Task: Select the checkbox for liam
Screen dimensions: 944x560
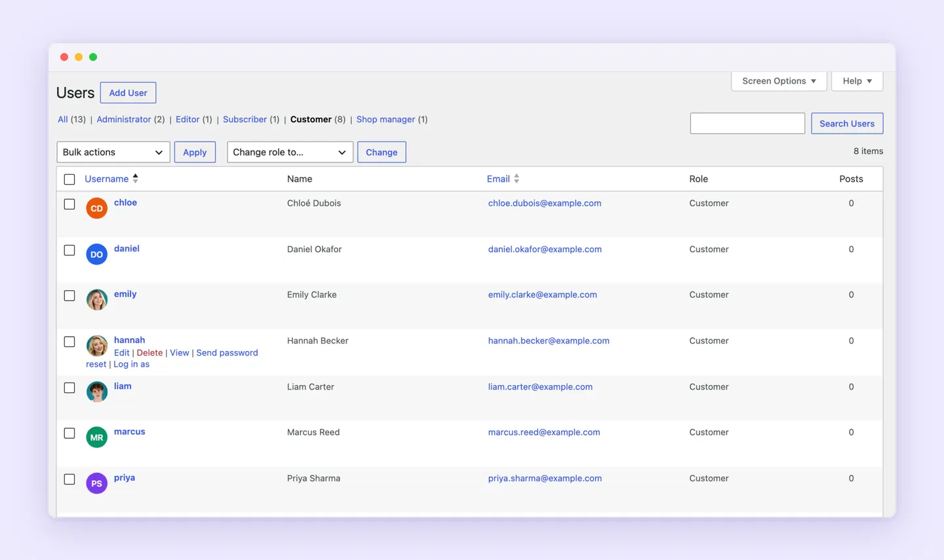Action: pos(69,387)
